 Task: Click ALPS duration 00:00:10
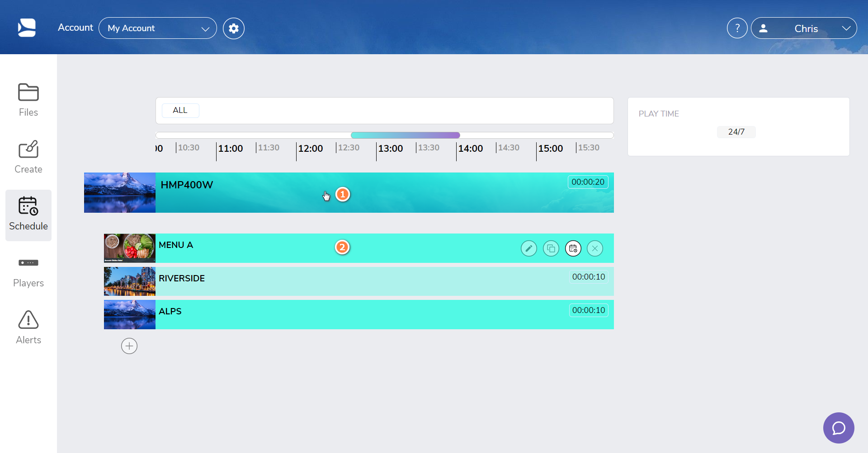click(x=589, y=310)
